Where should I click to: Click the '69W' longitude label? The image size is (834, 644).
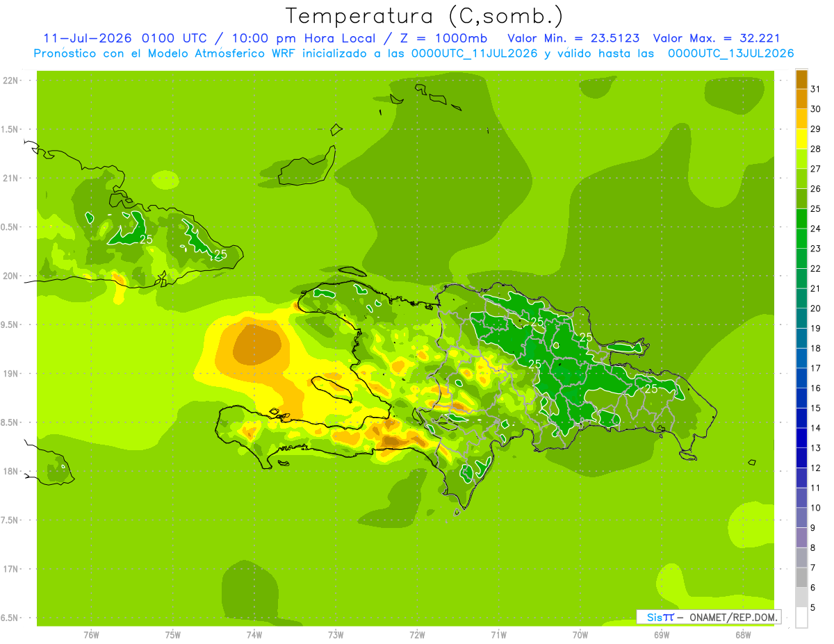[662, 635]
